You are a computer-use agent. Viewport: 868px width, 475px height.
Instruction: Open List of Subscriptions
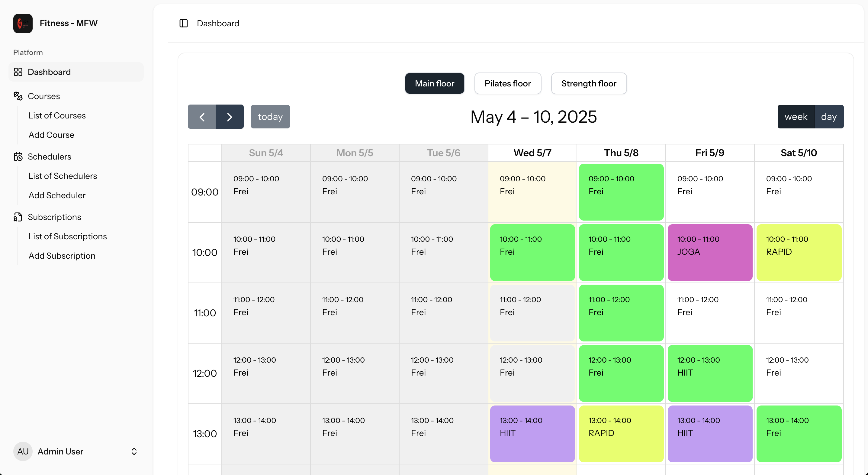tap(67, 236)
